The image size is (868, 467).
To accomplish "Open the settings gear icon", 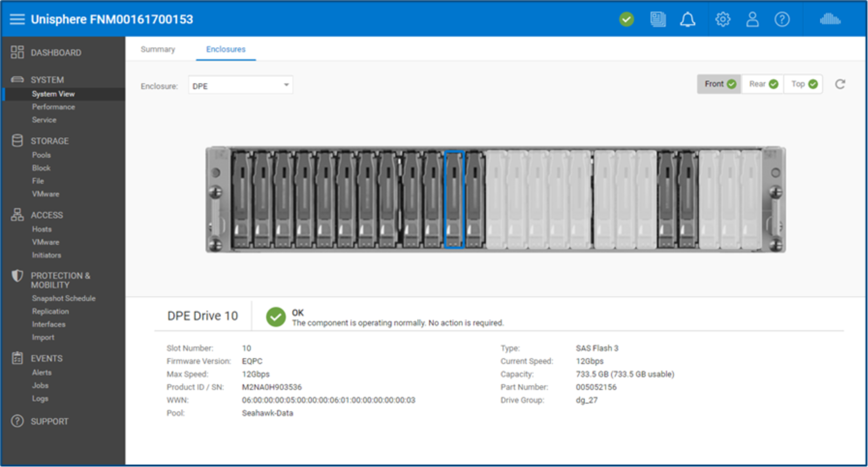I will (x=723, y=19).
